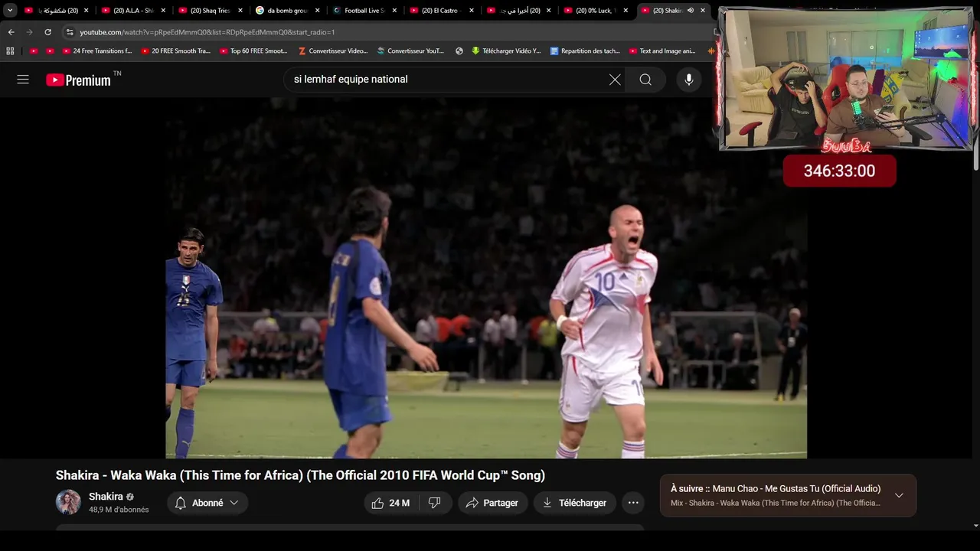980x551 pixels.
Task: Open Convertisseur Video bookmark
Action: pyautogui.click(x=333, y=51)
